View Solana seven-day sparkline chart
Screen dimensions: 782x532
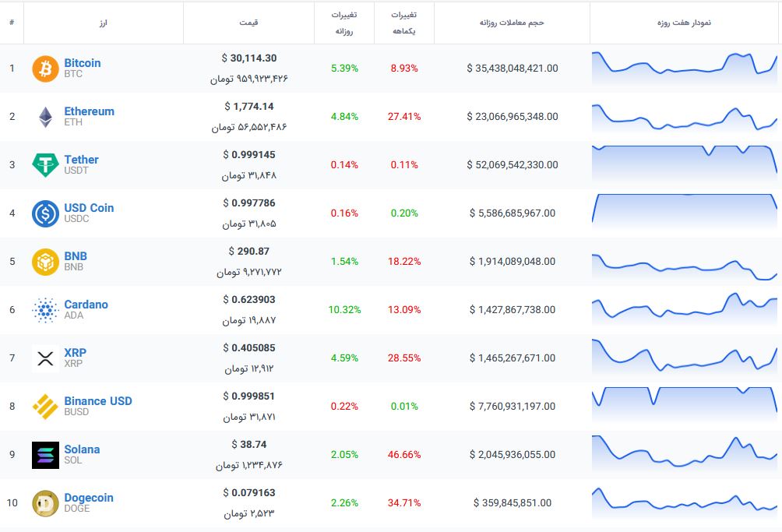[x=684, y=453]
